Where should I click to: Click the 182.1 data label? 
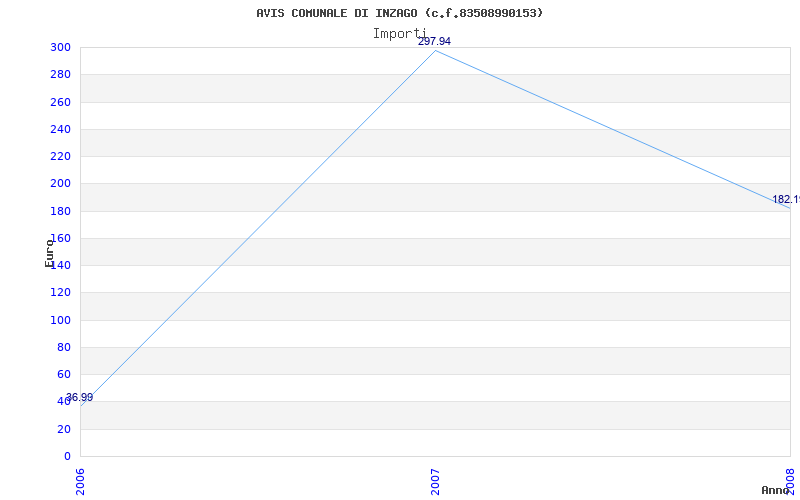point(786,199)
